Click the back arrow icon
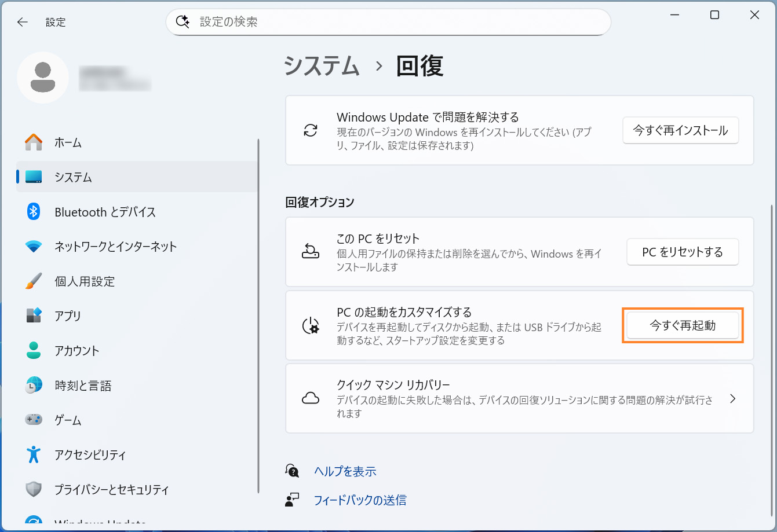The height and width of the screenshot is (532, 777). [23, 22]
